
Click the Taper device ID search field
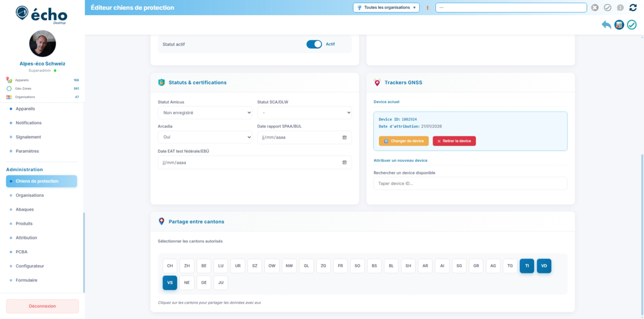click(470, 184)
